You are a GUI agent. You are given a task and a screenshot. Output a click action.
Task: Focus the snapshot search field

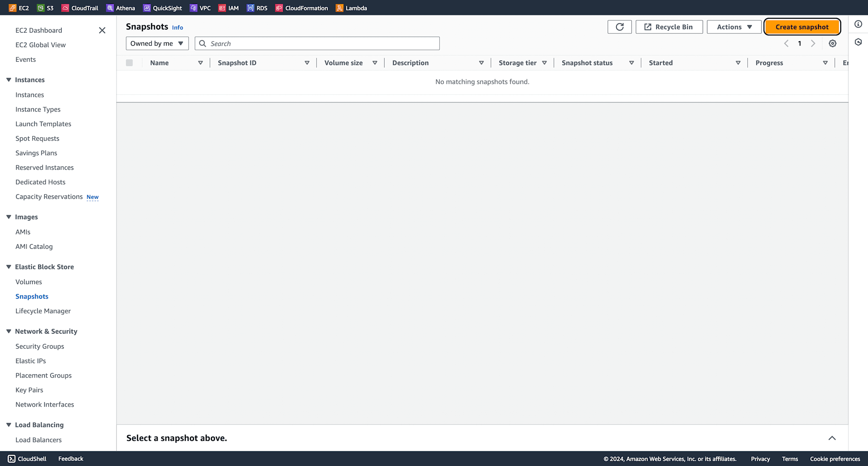coord(317,43)
